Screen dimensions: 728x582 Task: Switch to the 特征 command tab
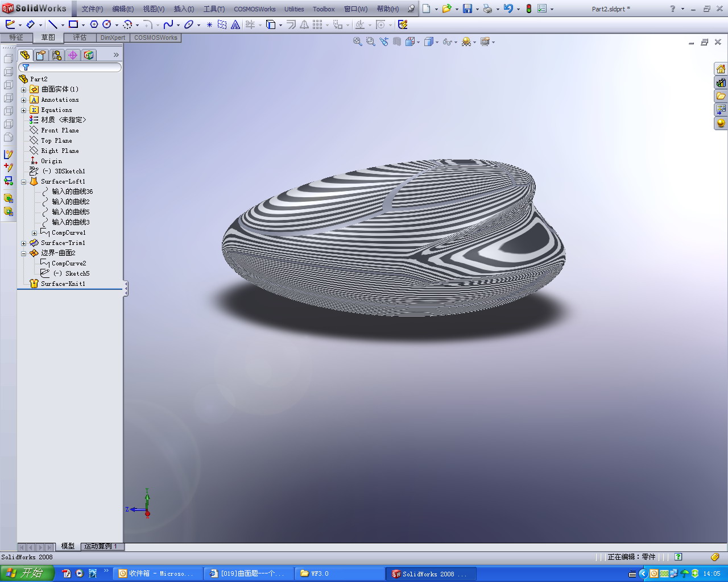(16, 38)
